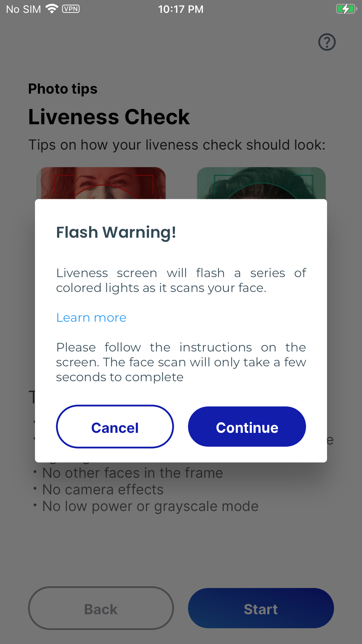This screenshot has width=362, height=644.
Task: Select the Liveness Check heading
Action: [109, 116]
